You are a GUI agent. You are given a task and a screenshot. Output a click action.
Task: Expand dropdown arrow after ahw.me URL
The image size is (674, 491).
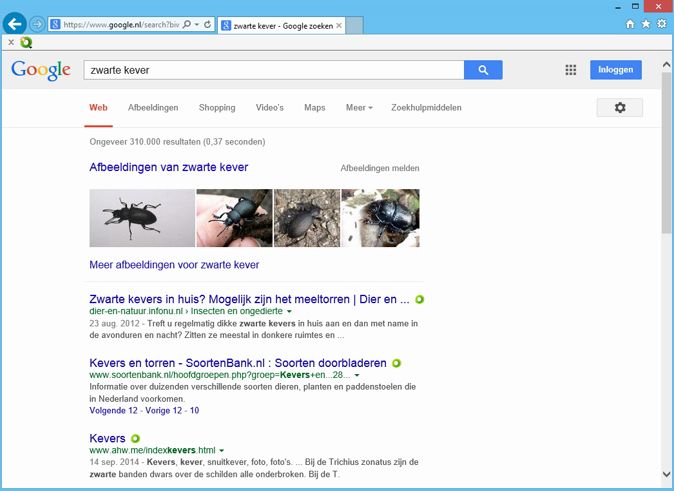tap(221, 451)
